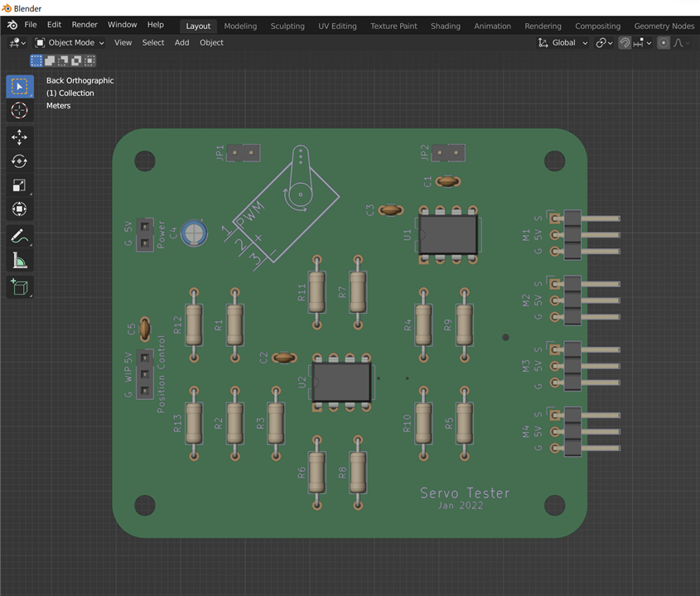Open the Render menu
The image size is (700, 596).
(x=84, y=25)
